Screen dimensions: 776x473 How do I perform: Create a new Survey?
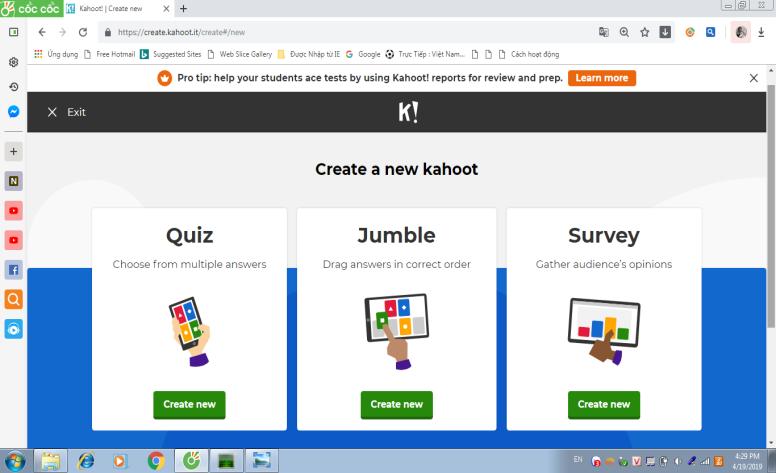tap(604, 405)
